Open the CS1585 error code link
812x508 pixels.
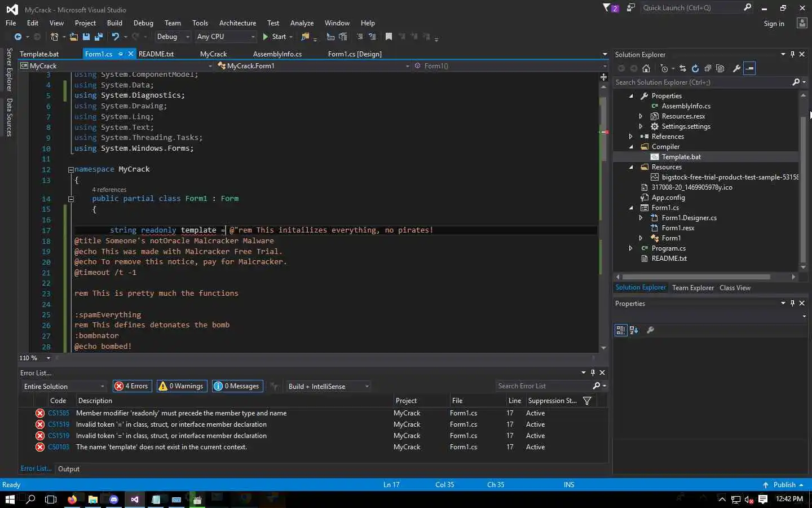click(59, 413)
